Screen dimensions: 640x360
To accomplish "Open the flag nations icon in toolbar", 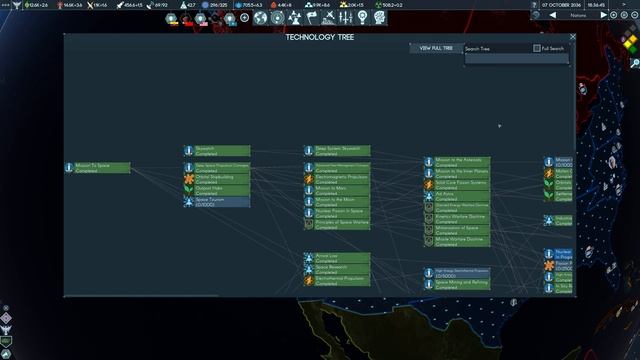I will tap(311, 18).
